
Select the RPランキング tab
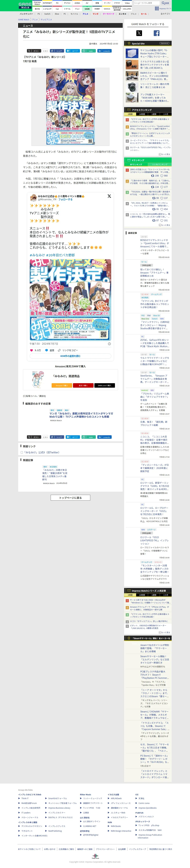click(x=136, y=164)
